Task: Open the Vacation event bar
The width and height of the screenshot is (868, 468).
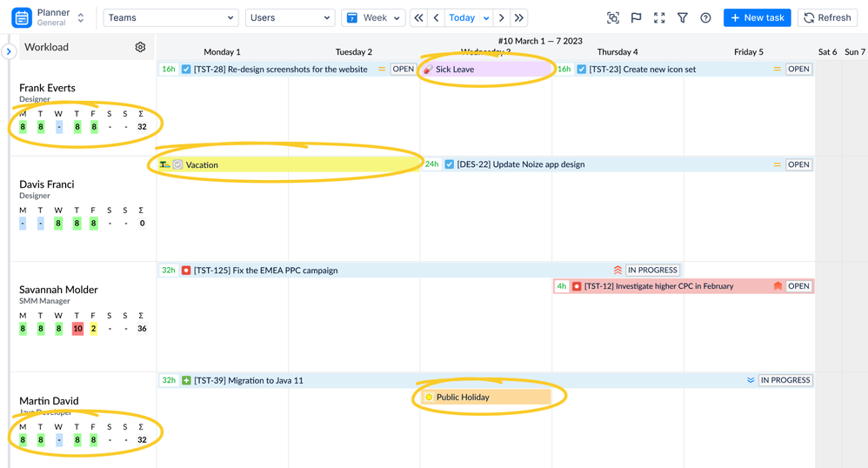Action: (x=289, y=164)
